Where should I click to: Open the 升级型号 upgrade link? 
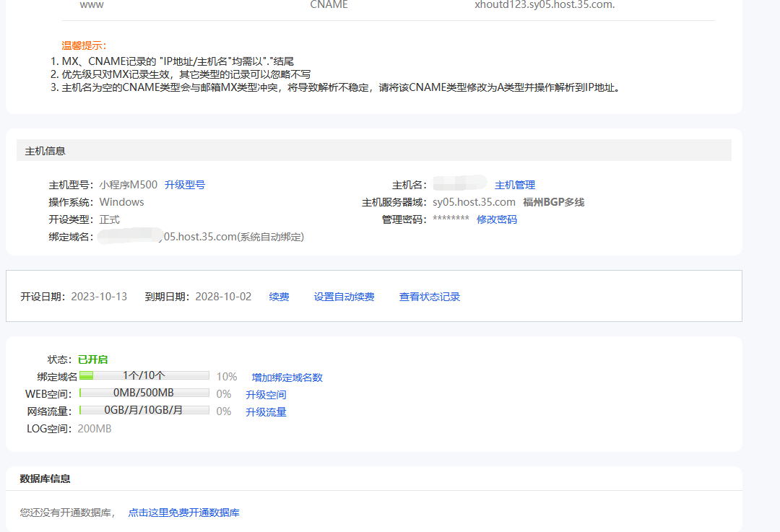click(x=185, y=185)
